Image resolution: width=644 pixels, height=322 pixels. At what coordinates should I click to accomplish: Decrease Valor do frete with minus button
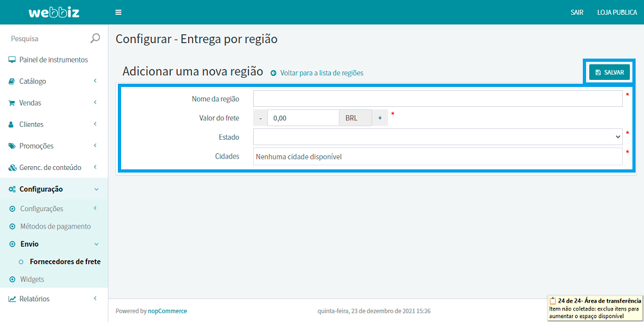pyautogui.click(x=260, y=118)
